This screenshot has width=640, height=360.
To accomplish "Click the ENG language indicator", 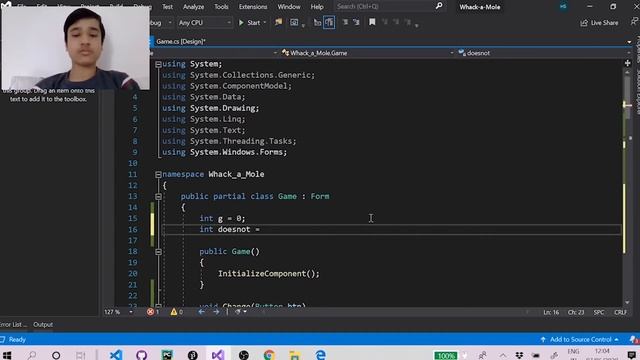I will 573,351.
